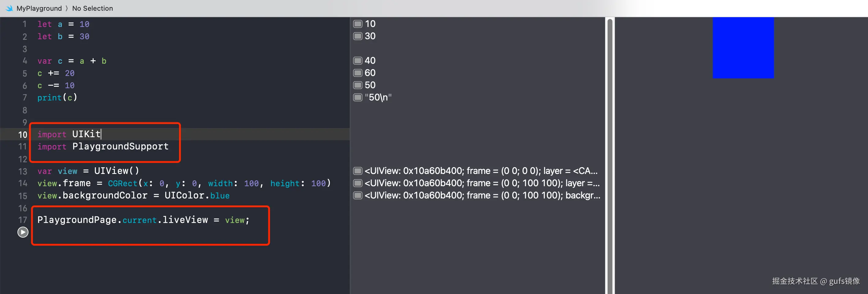Toggle result view for UIView backgr... row
The height and width of the screenshot is (294, 868).
(x=357, y=196)
